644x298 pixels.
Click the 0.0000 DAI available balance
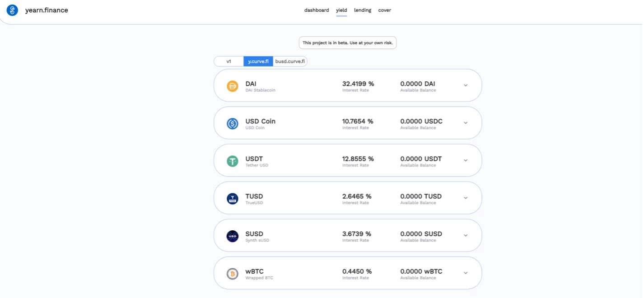(x=418, y=84)
